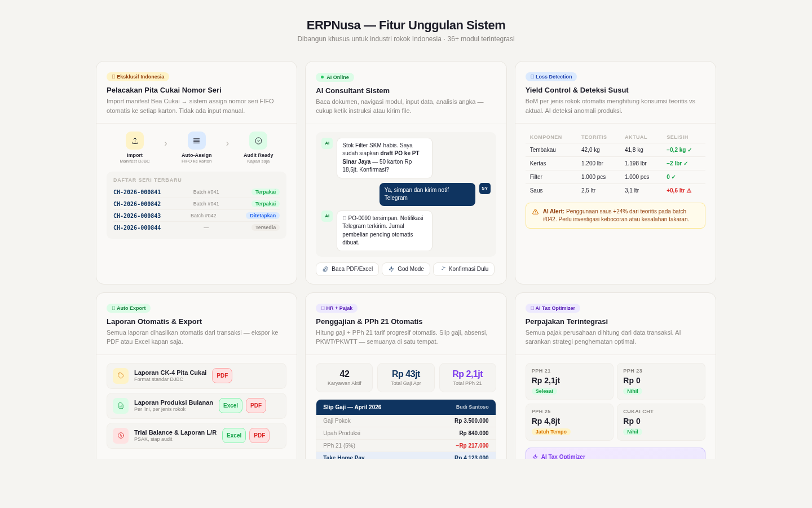Image resolution: width=812 pixels, height=508 pixels.
Task: Export Trial Balance & Laporan L/R to Excel
Action: pos(234,436)
